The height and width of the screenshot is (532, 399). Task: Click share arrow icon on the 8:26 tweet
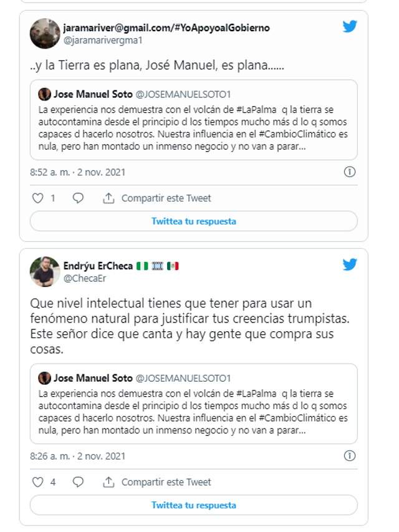[x=108, y=482]
